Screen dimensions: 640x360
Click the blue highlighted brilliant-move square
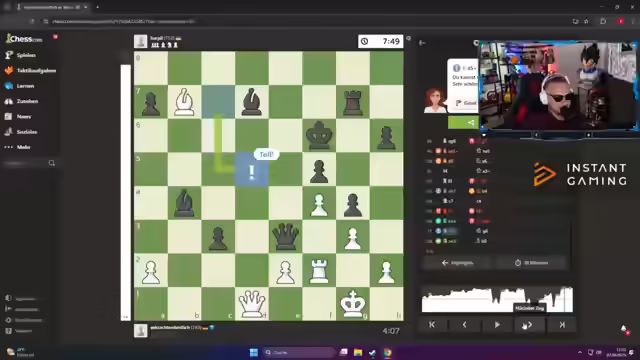[252, 169]
